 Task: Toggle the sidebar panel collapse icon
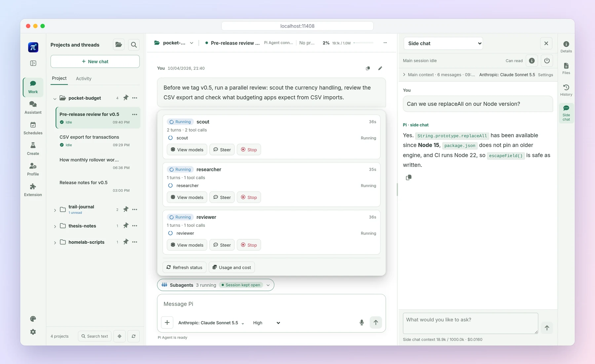33,63
